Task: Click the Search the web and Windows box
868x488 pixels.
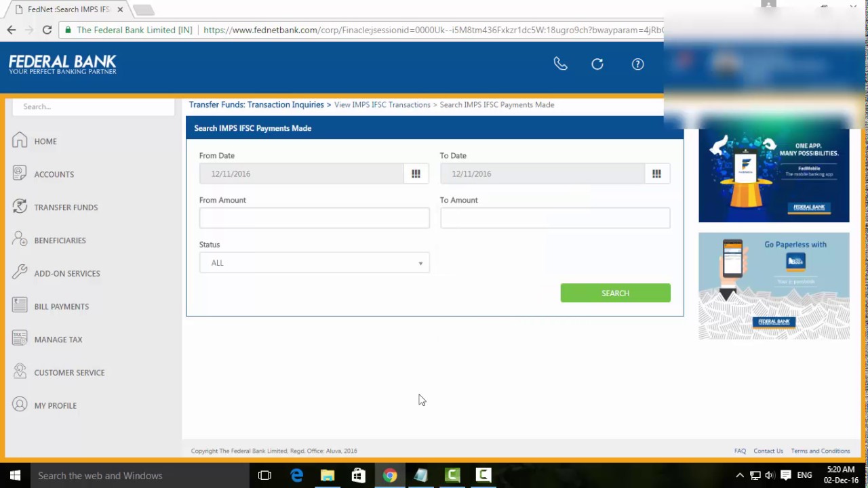Action: (140, 476)
